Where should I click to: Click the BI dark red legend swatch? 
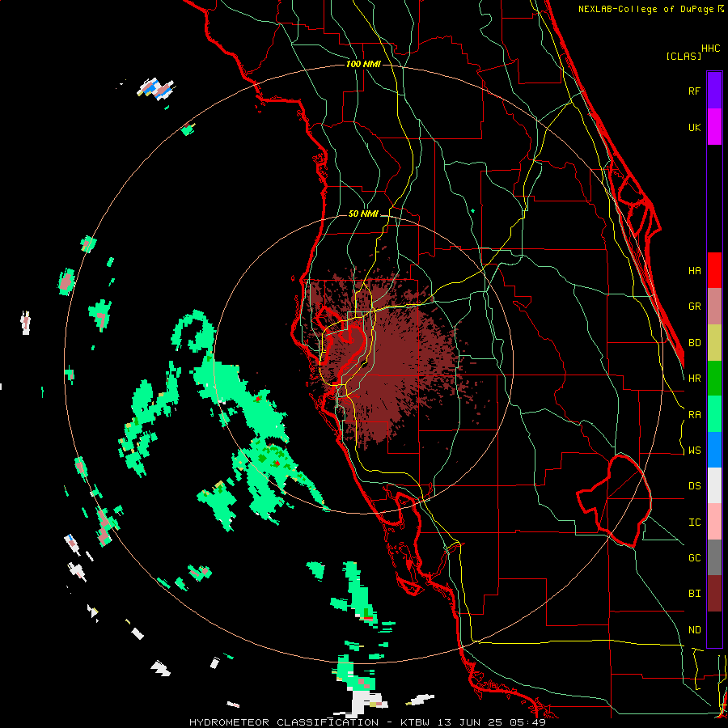coord(714,594)
